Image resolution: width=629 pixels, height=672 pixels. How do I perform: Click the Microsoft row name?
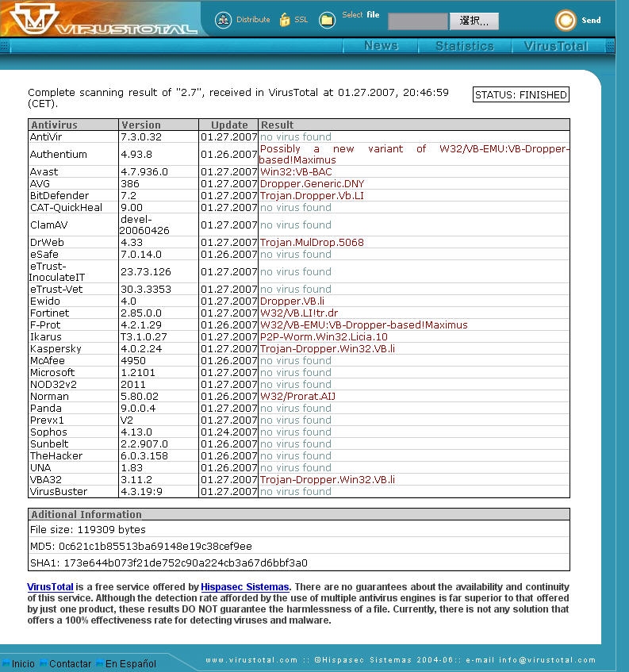click(52, 373)
